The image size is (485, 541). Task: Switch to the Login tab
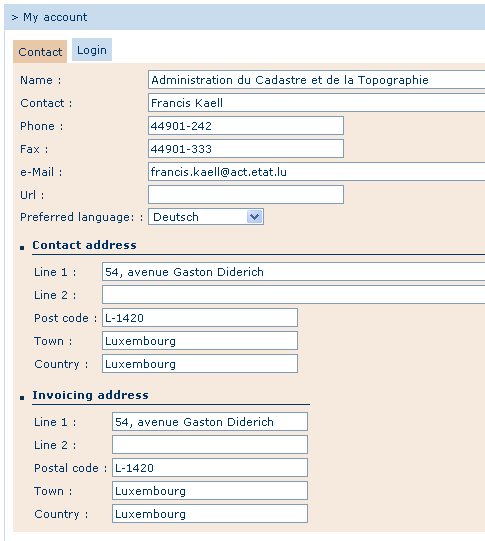(92, 50)
